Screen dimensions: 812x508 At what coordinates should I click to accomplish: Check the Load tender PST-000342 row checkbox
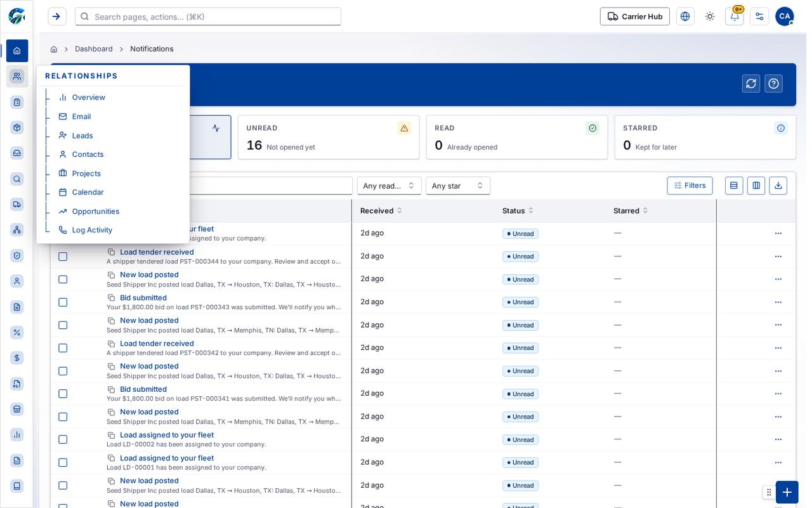click(63, 348)
